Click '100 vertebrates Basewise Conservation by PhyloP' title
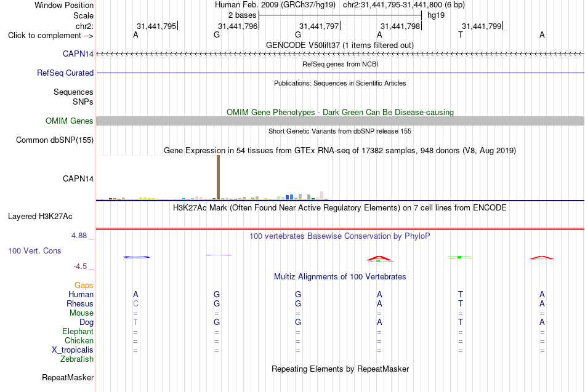Viewport: 585px width, 392px height. (340, 236)
